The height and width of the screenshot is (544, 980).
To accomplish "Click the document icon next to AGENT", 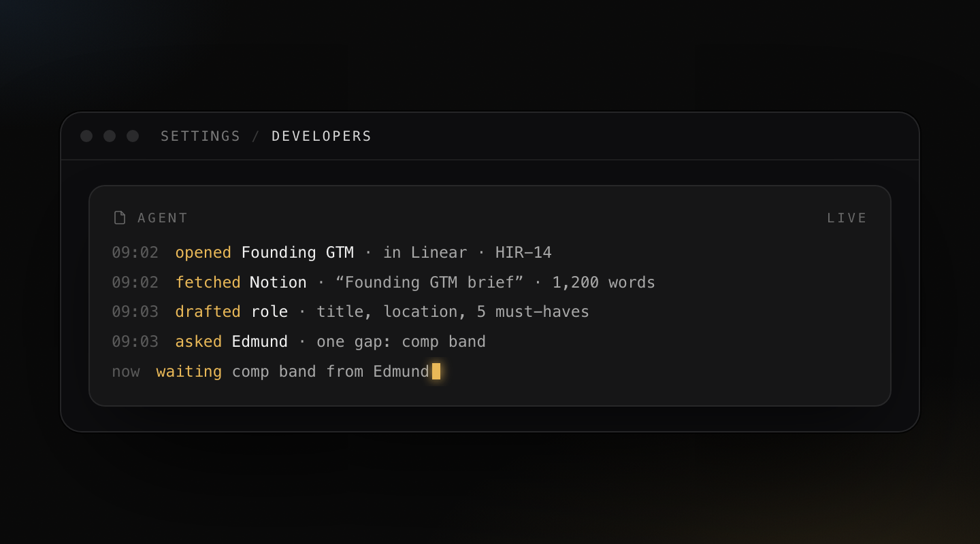I will pos(120,218).
